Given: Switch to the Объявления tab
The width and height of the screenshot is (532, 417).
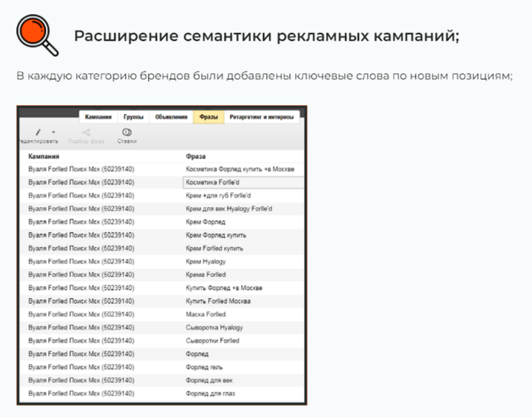Looking at the screenshot, I should [172, 117].
